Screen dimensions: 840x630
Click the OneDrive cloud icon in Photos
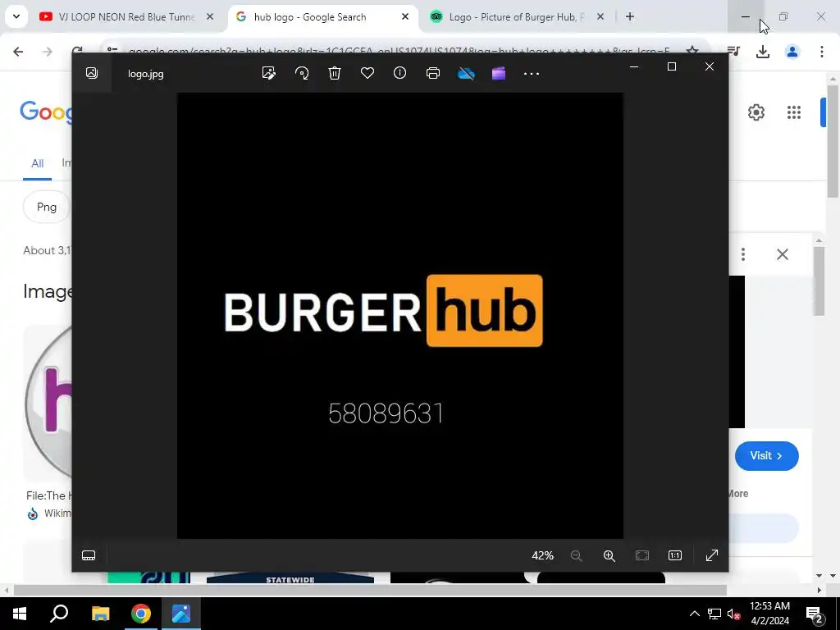click(x=466, y=73)
